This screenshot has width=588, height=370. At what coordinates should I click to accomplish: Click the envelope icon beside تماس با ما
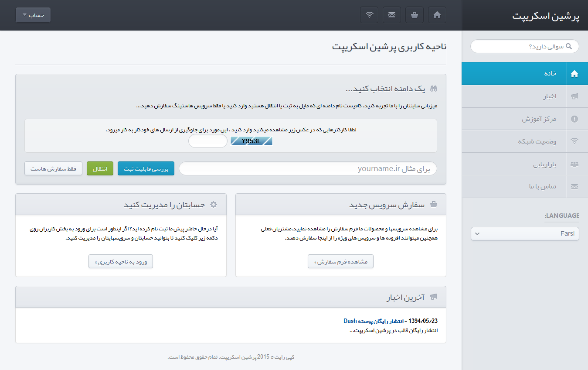tap(574, 187)
